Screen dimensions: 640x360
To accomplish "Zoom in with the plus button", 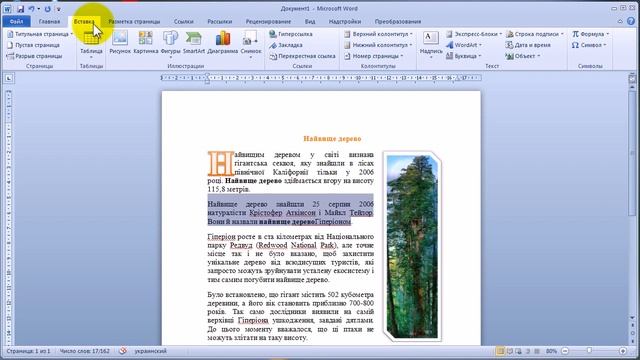I will (x=623, y=351).
